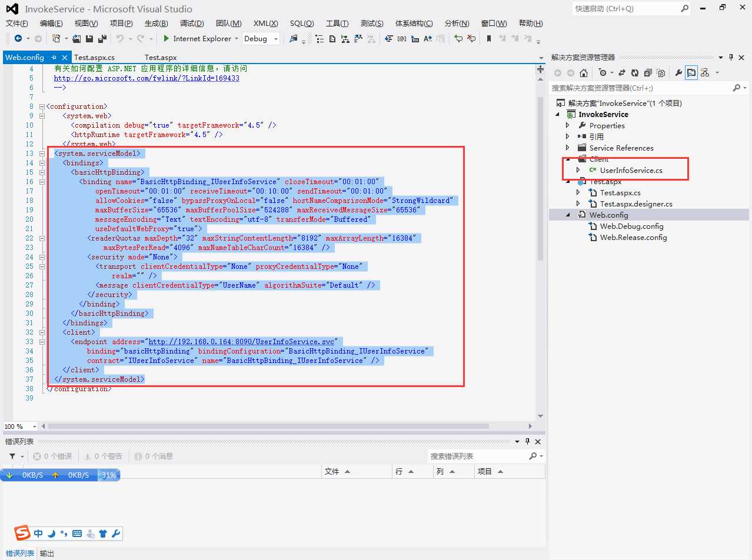752x560 pixels.
Task: Click the quick launch search magnifier
Action: coord(684,9)
